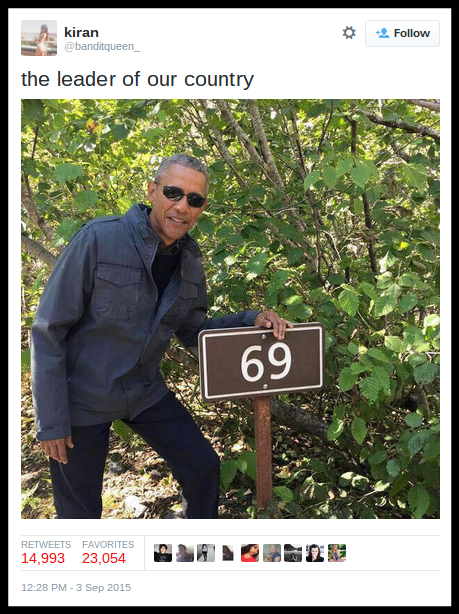The width and height of the screenshot is (459, 614).
Task: Click the monochrome landscape avatar
Action: [x=293, y=553]
